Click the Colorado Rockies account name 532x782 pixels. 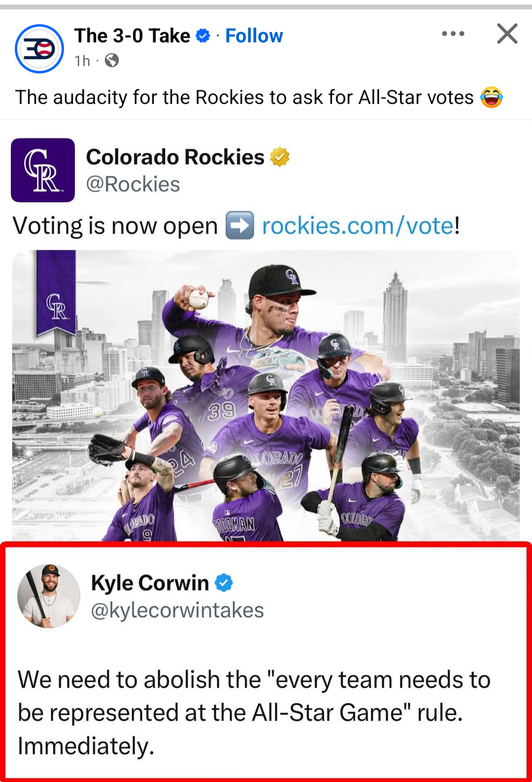point(175,157)
